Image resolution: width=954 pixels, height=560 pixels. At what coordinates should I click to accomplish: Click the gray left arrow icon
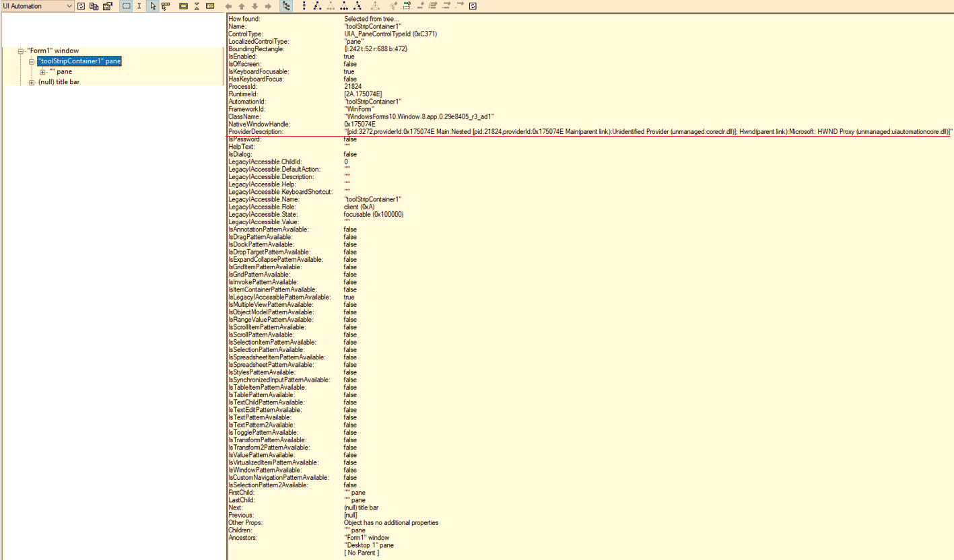click(228, 6)
